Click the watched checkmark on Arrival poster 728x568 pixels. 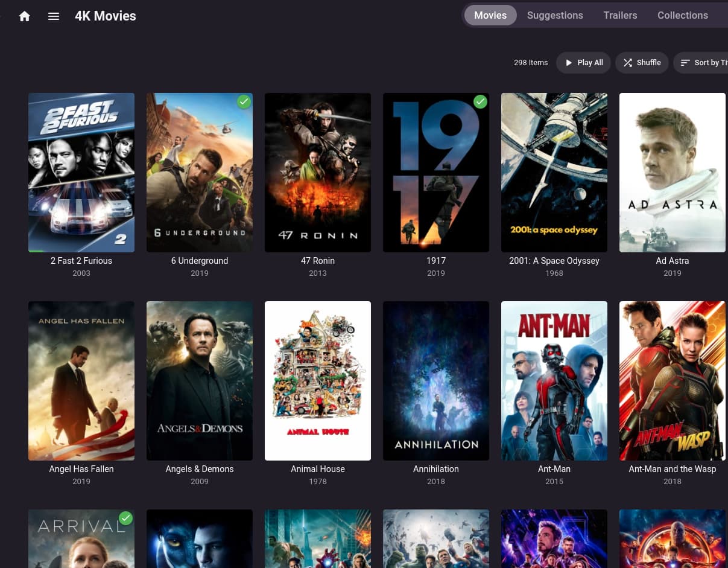[x=125, y=519]
